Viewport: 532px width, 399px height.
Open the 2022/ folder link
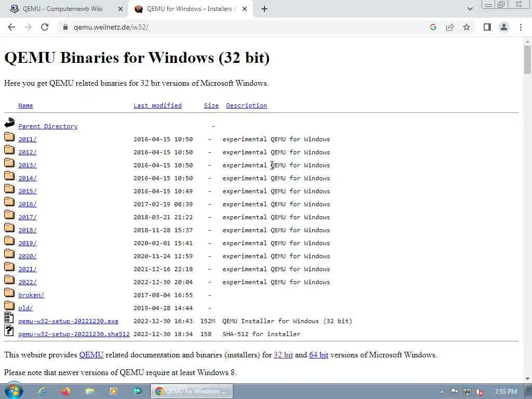27,282
